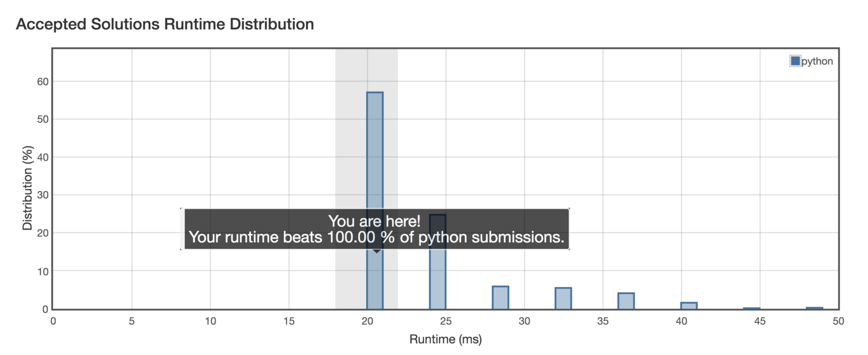Select the small bar at 40 ms

tap(688, 306)
